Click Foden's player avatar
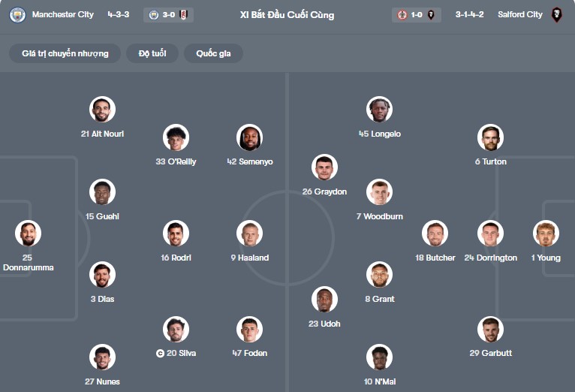 click(x=250, y=329)
